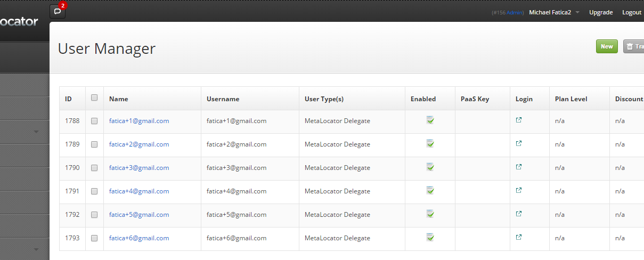The height and width of the screenshot is (260, 644).
Task: Open user fatica+4@gmail.com name link
Action: 139,191
